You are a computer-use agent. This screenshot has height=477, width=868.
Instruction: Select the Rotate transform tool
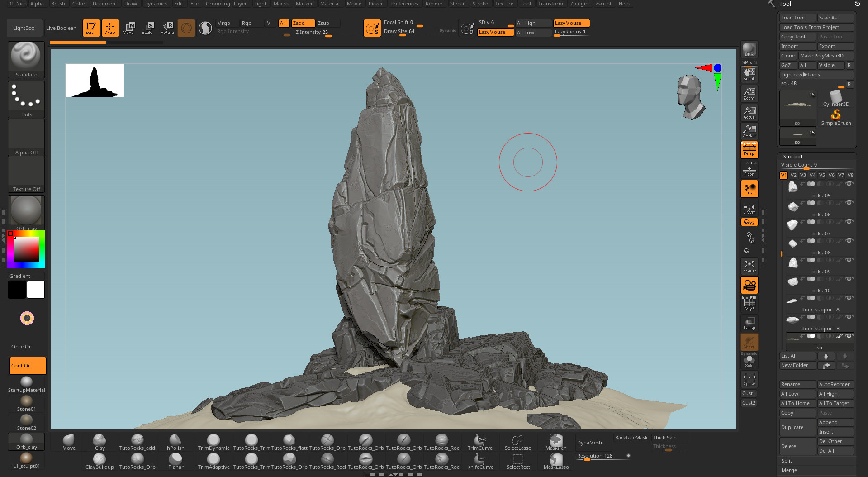[167, 28]
